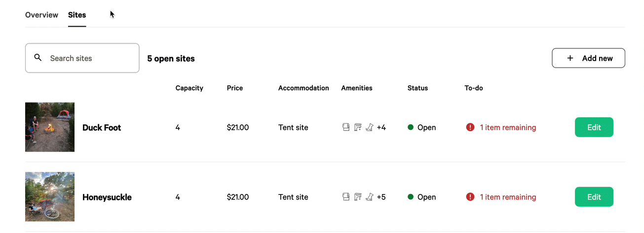Select the Sites tab
This screenshot has width=644, height=233.
click(77, 15)
